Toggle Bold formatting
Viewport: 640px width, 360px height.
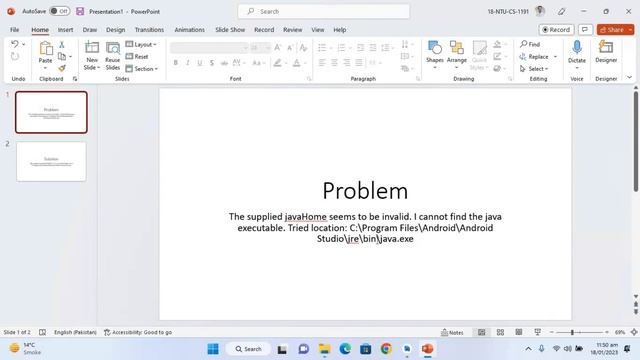176,63
